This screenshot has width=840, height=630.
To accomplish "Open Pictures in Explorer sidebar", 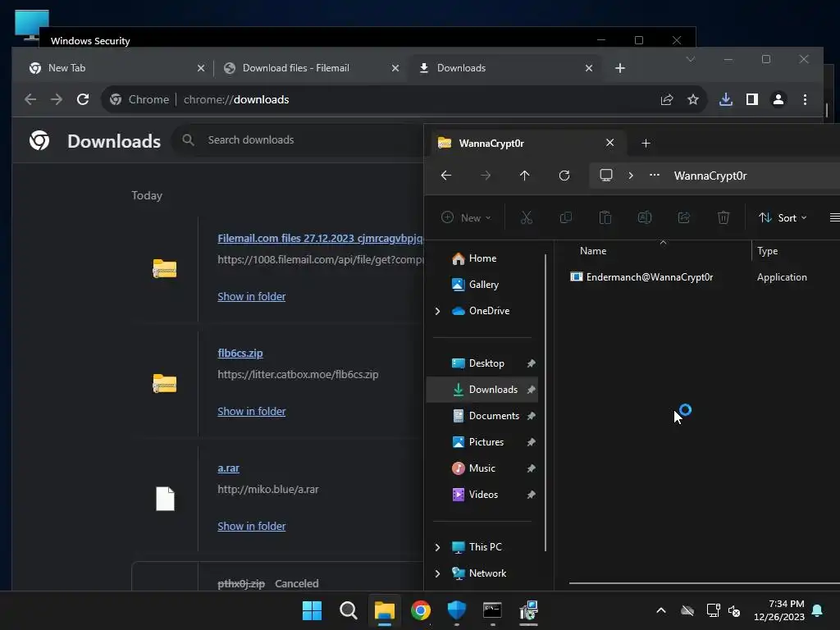I will pos(482,442).
